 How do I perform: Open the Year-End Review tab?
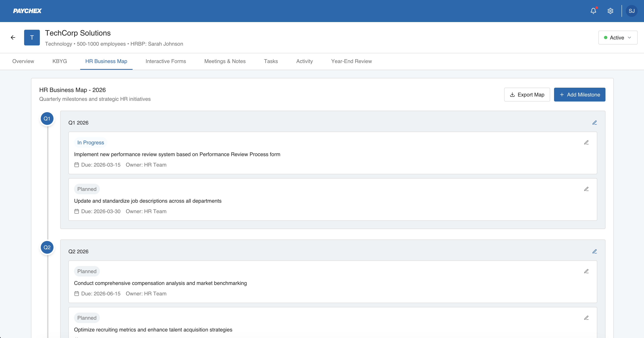coord(351,61)
